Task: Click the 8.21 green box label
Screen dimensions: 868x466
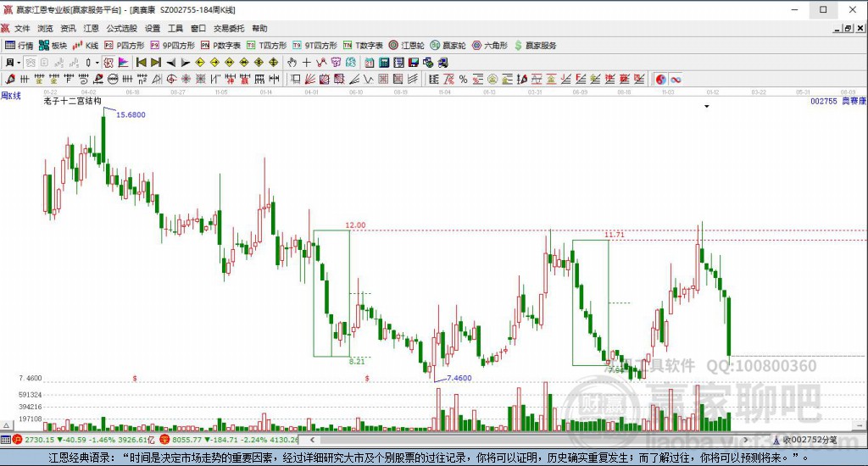Action: [x=357, y=362]
